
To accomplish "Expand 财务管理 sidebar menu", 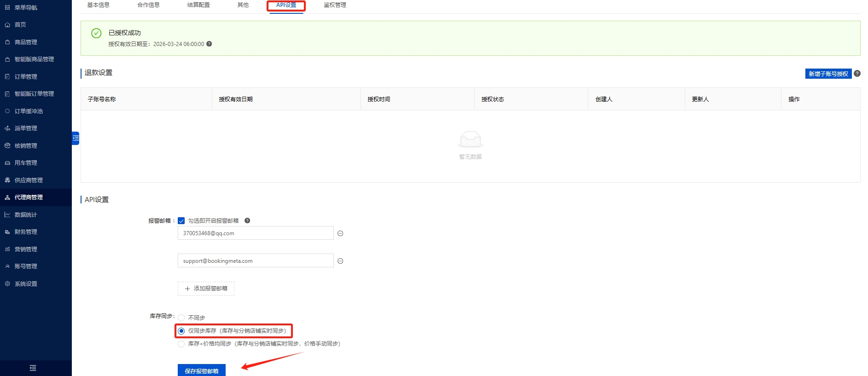I will coord(26,232).
